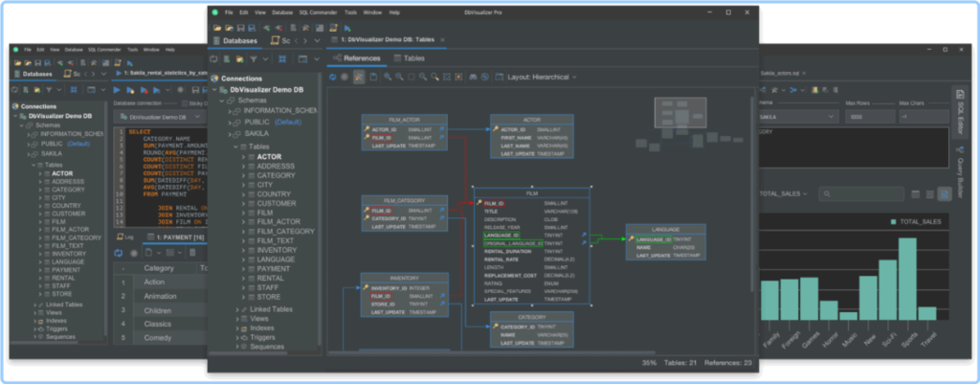Image resolution: width=980 pixels, height=384 pixels.
Task: Click the blue execute arrow in left window
Action: tap(117, 90)
